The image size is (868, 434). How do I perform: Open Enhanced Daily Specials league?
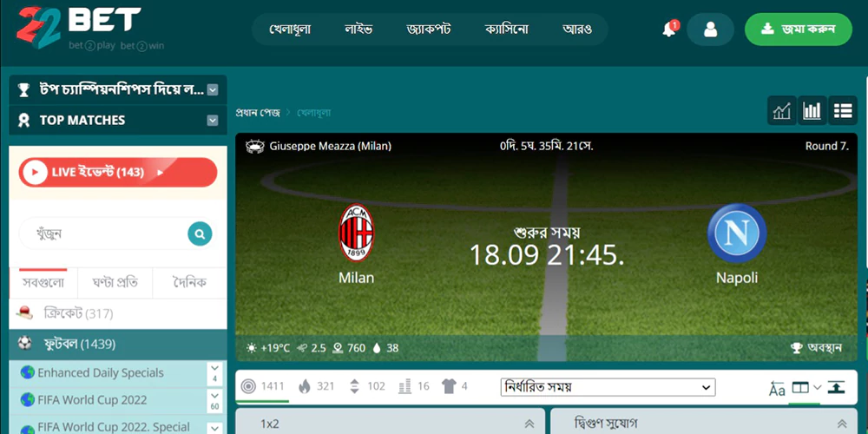pos(100,372)
